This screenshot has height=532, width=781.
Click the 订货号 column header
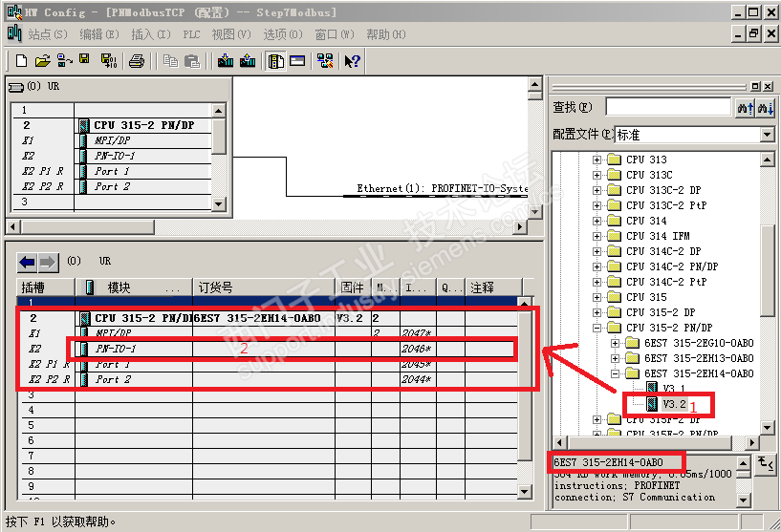[264, 287]
